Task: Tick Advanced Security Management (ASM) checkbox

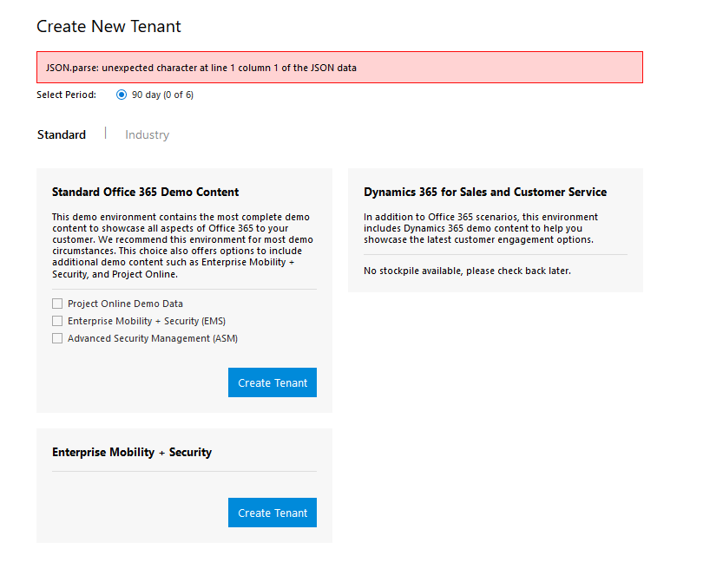Action: tap(57, 339)
